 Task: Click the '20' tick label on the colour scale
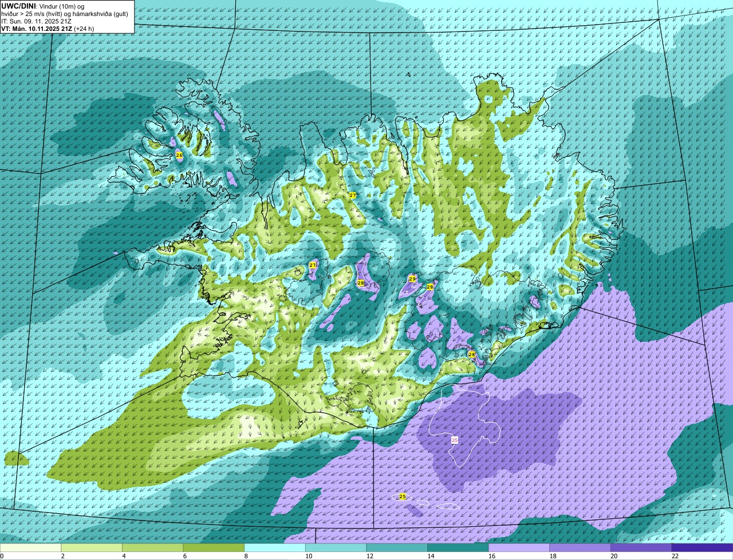pyautogui.click(x=614, y=556)
